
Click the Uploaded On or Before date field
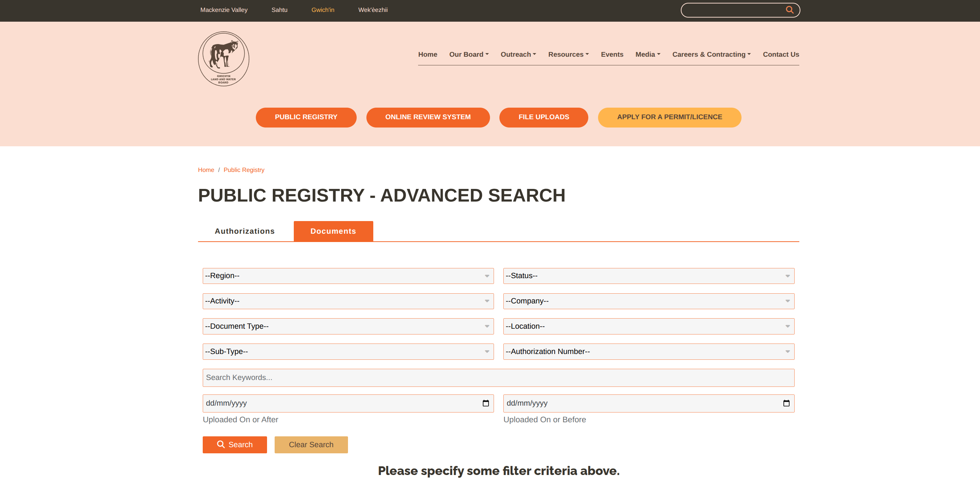[x=649, y=403]
